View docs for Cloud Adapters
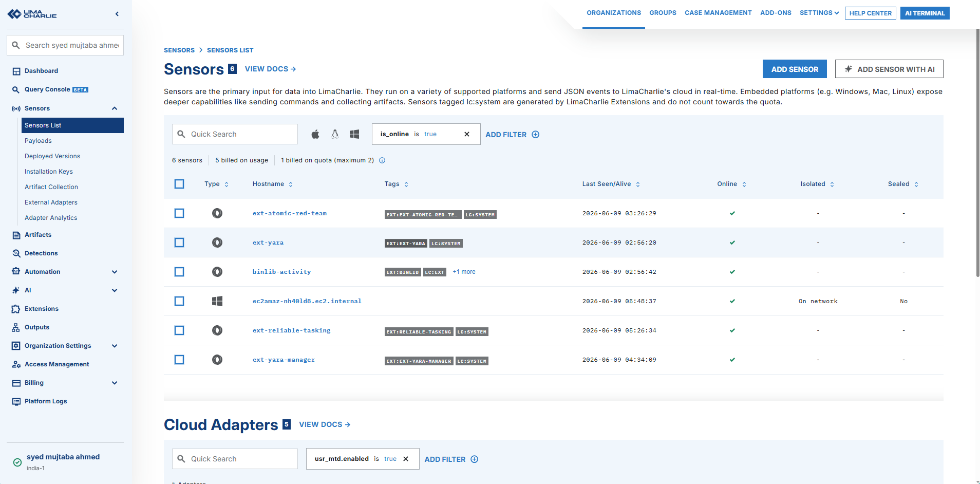 (325, 424)
